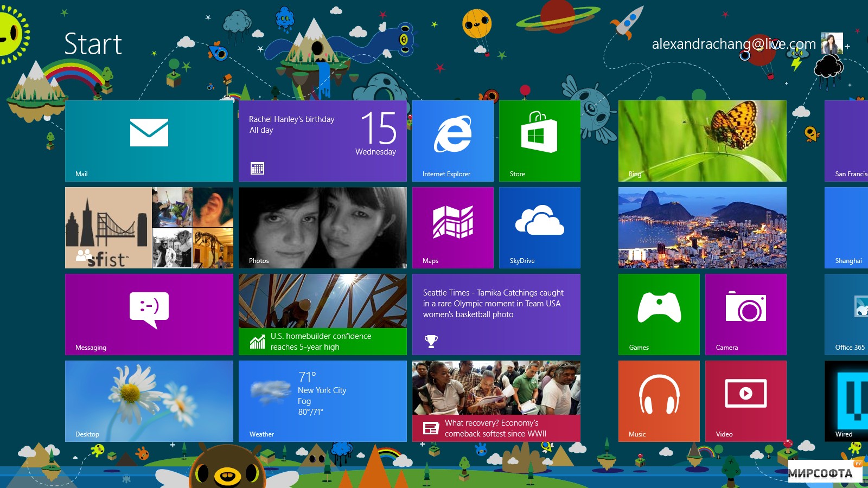Open Sports tile with Seattle Times headline
This screenshot has height=488, width=868.
coord(496,314)
